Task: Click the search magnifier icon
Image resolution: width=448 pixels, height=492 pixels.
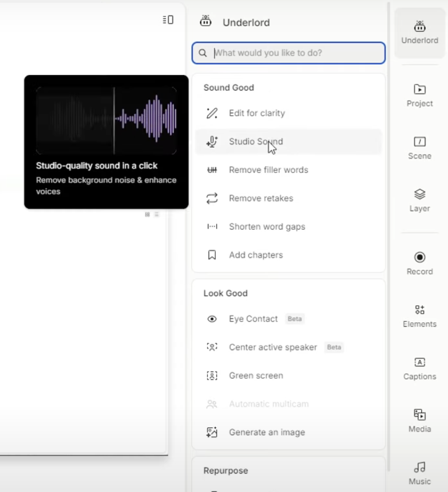Action: tap(203, 53)
